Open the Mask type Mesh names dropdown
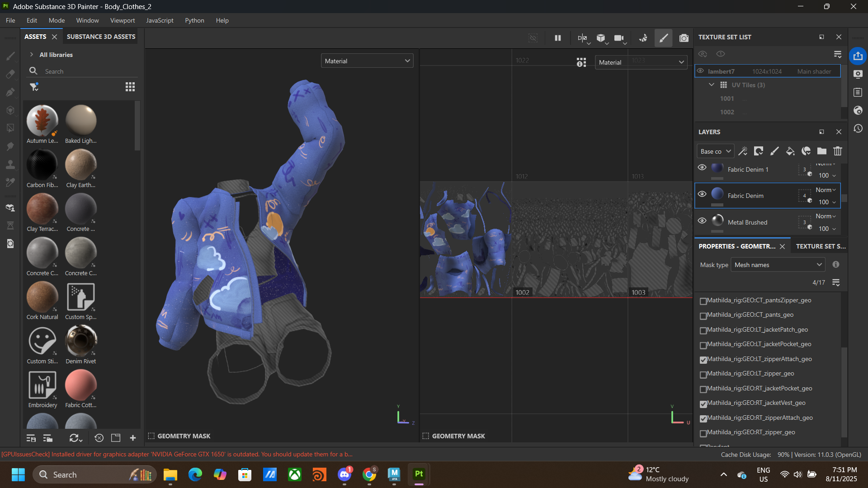The height and width of the screenshot is (488, 868). point(778,265)
